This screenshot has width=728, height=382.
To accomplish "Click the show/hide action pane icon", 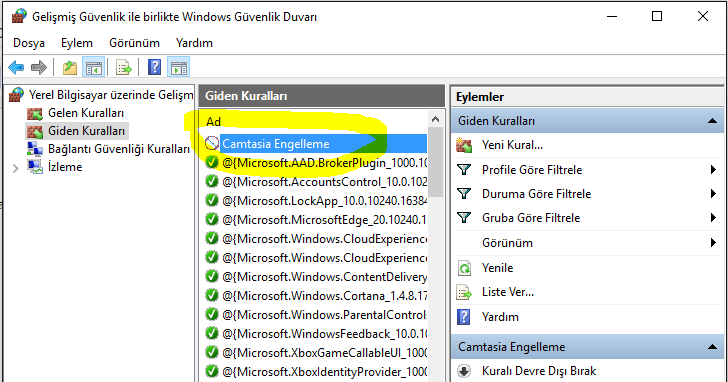I will [179, 68].
